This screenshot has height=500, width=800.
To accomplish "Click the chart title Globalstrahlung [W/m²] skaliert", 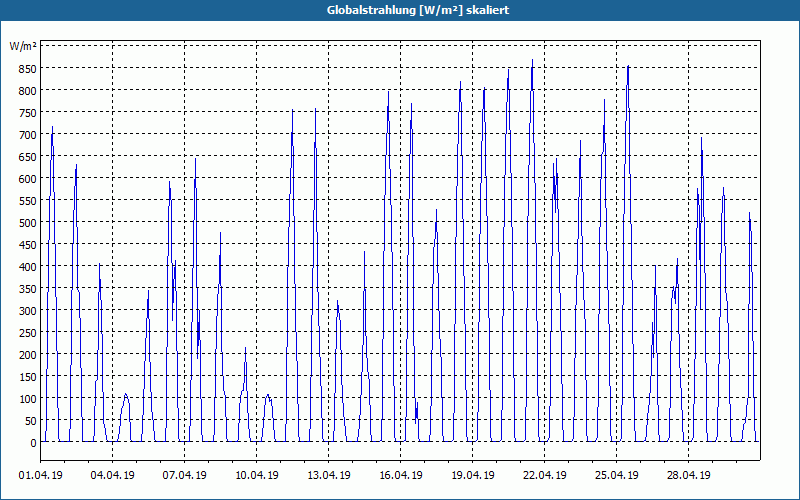I will pos(418,10).
